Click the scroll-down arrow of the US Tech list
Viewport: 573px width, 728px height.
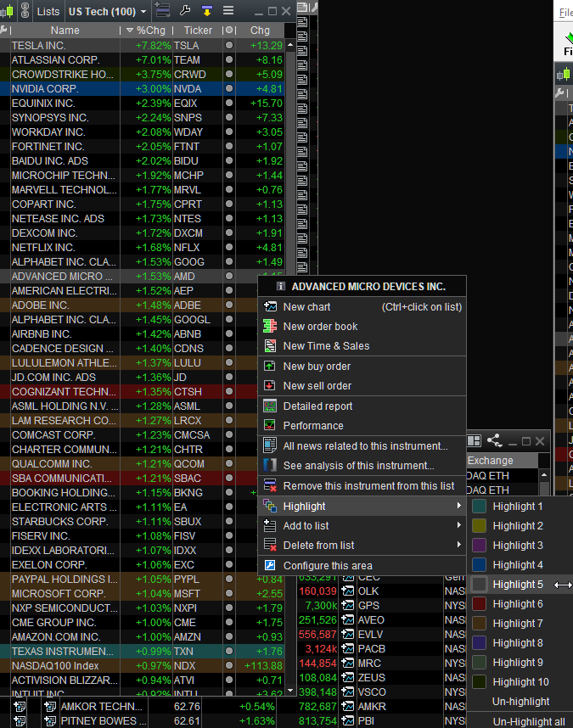pyautogui.click(x=290, y=691)
